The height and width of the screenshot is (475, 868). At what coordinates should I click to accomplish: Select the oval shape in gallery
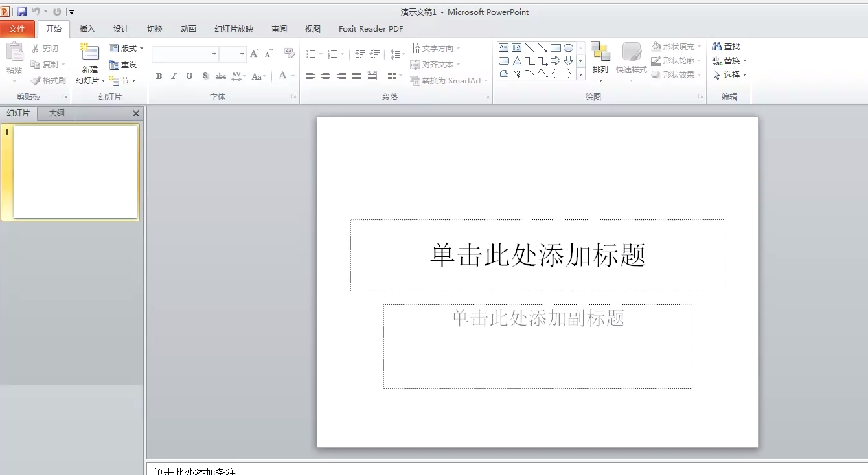568,48
